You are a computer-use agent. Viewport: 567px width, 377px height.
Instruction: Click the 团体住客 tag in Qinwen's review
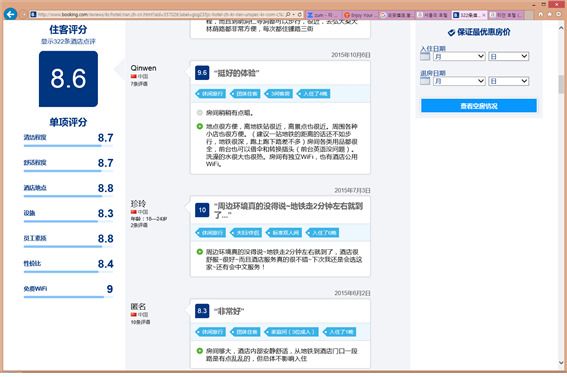coord(245,94)
